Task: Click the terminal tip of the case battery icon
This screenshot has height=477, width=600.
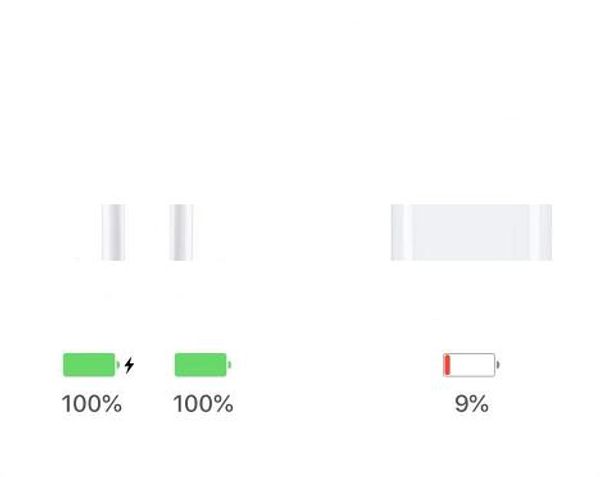Action: click(498, 365)
